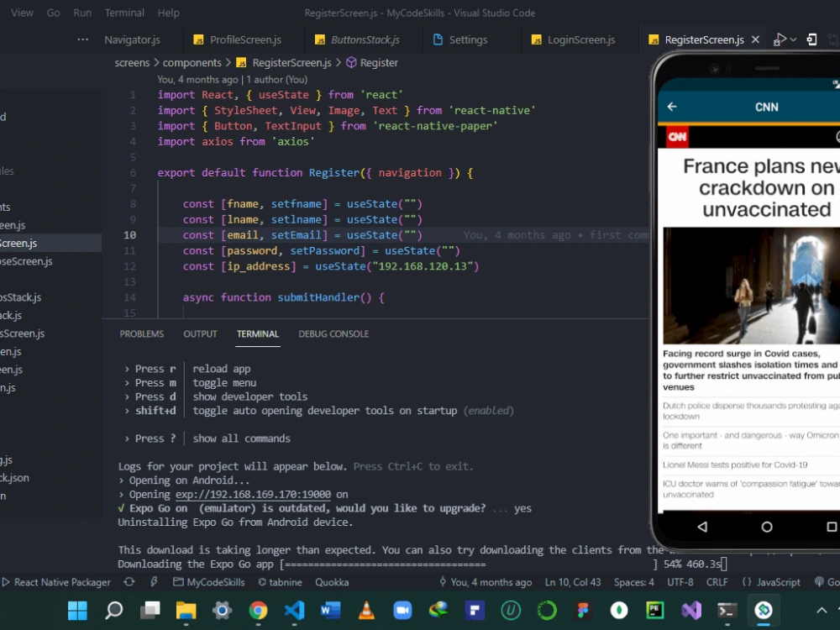
Task: Select the TERMINAL panel tab
Action: 258,333
